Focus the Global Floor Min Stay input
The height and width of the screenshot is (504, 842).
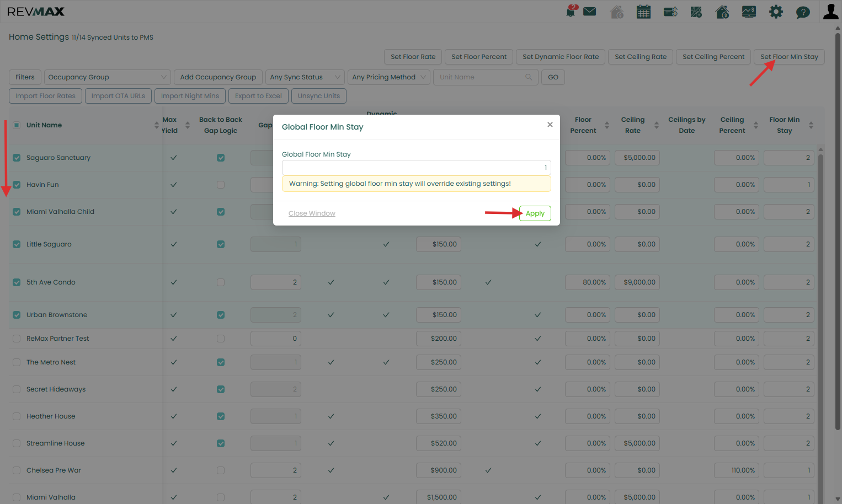416,168
